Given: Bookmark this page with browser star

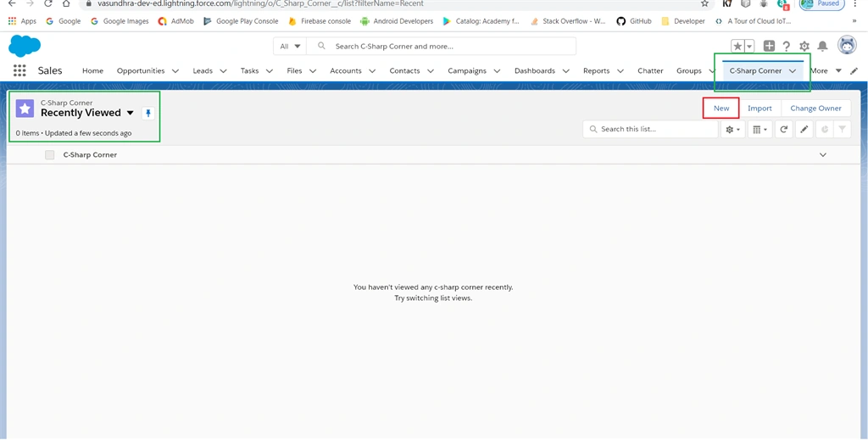Looking at the screenshot, I should [704, 3].
